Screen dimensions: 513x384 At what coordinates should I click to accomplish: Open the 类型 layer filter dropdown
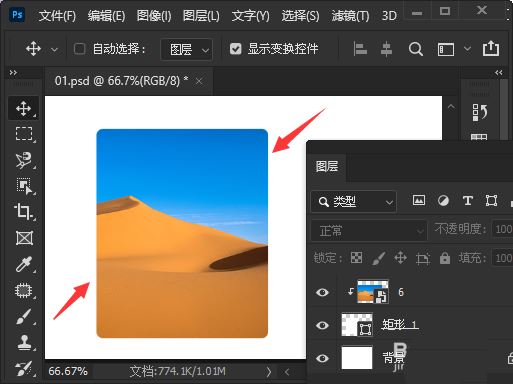tap(354, 202)
